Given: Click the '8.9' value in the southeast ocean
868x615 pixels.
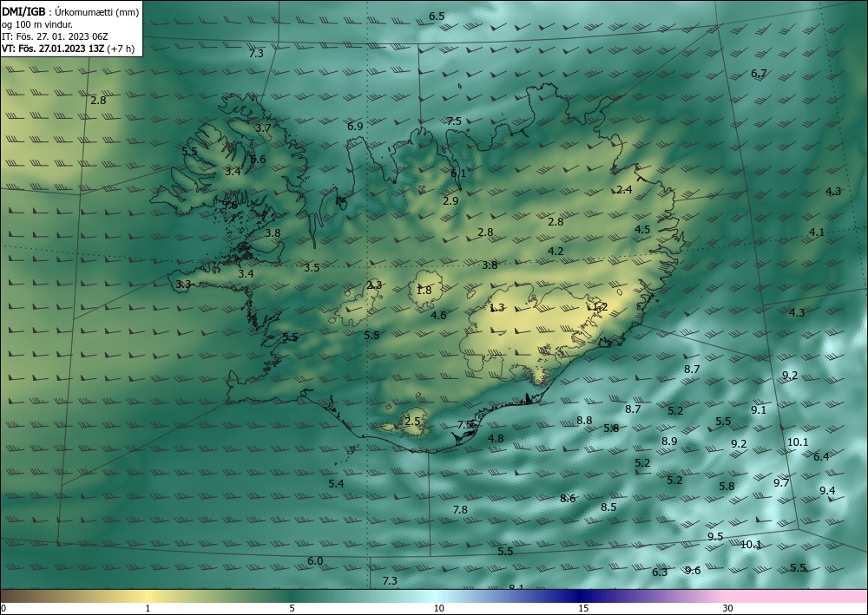Looking at the screenshot, I should [x=669, y=441].
